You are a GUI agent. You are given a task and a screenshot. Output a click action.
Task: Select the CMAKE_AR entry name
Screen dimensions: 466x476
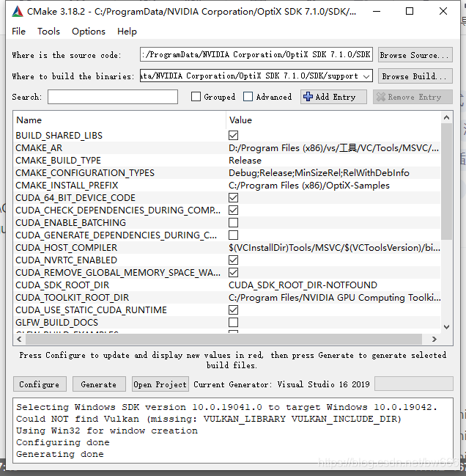[x=39, y=148]
